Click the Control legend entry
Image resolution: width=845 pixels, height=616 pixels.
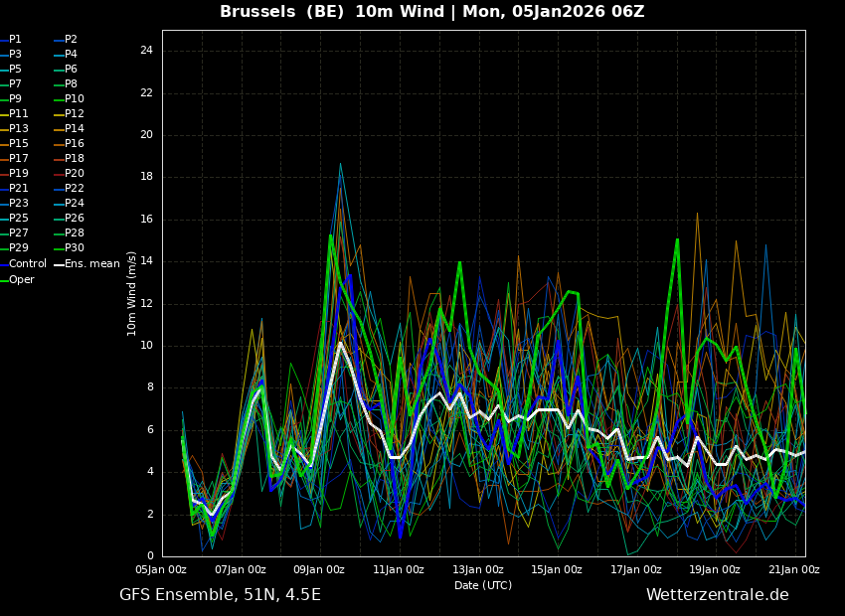(23, 264)
